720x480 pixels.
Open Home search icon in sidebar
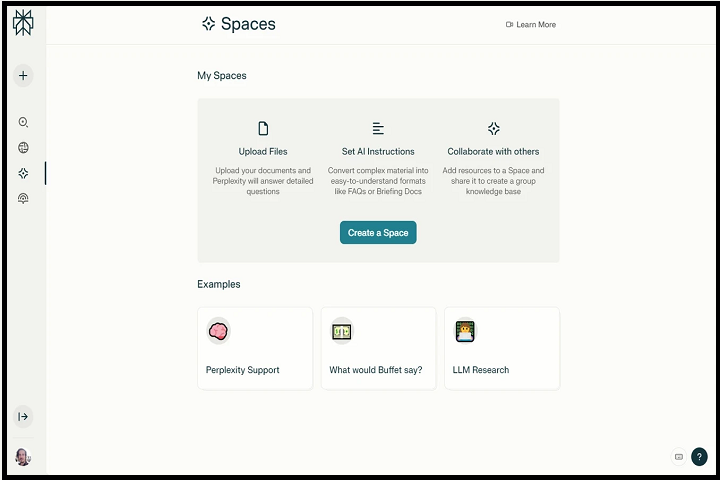pos(23,122)
